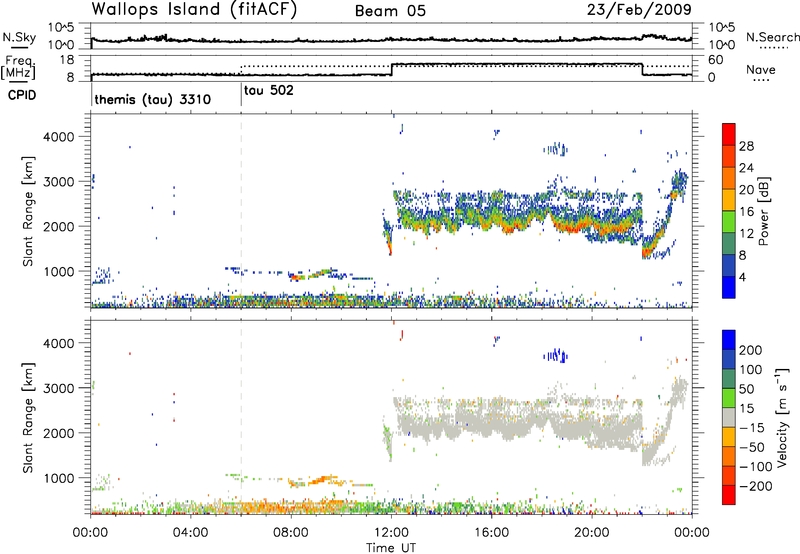Click the '16:00' time axis tick label
Image resolution: width=800 pixels, height=554 pixels.
coord(491,533)
